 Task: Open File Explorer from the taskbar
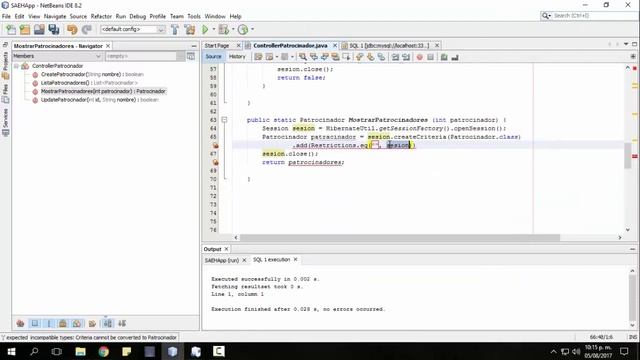80,351
